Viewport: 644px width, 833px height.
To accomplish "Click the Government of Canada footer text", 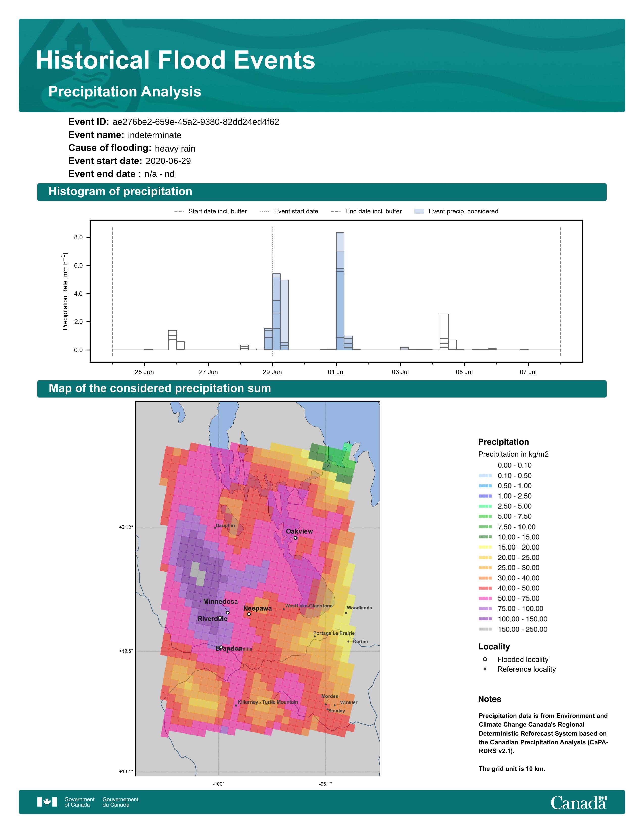I will pyautogui.click(x=79, y=802).
